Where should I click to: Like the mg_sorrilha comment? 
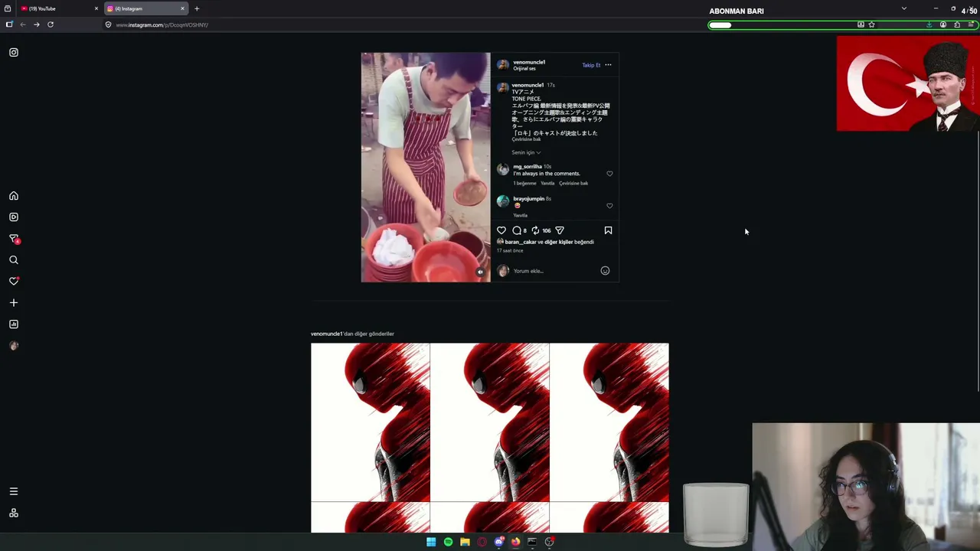609,174
